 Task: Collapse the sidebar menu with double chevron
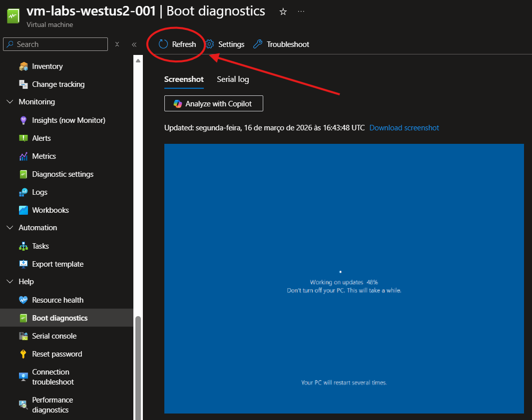[x=134, y=44]
